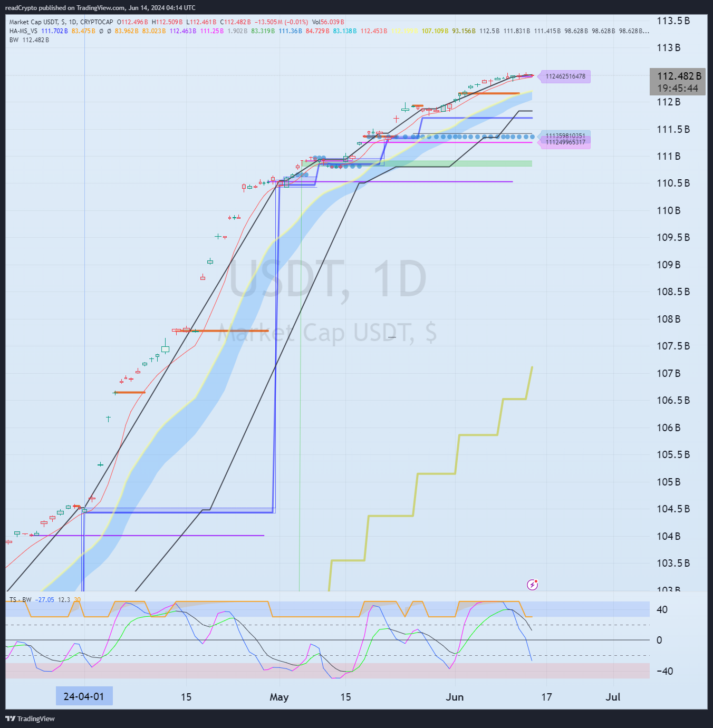713x728 pixels.
Task: Click the high value H112.509B
Action: point(167,22)
